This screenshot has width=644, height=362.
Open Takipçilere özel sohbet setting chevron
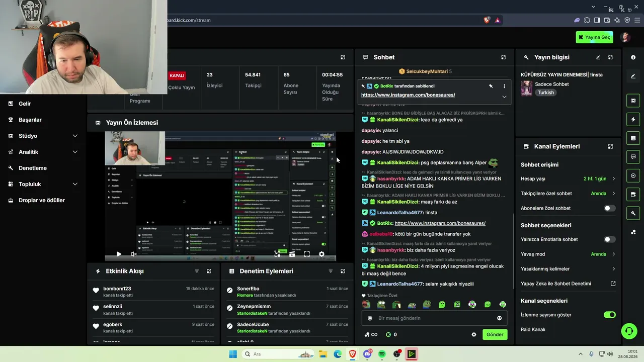tap(613, 194)
